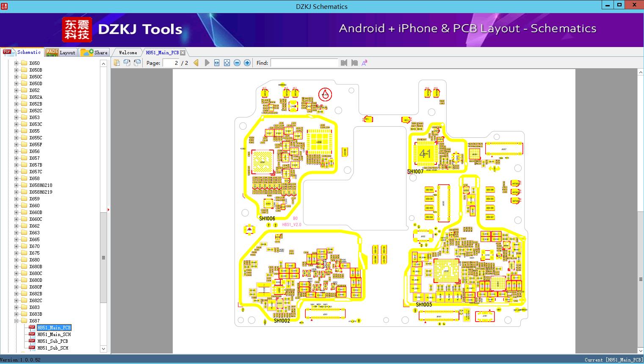Select the X665 folder label
The height and width of the screenshot is (364, 644).
click(x=34, y=239)
